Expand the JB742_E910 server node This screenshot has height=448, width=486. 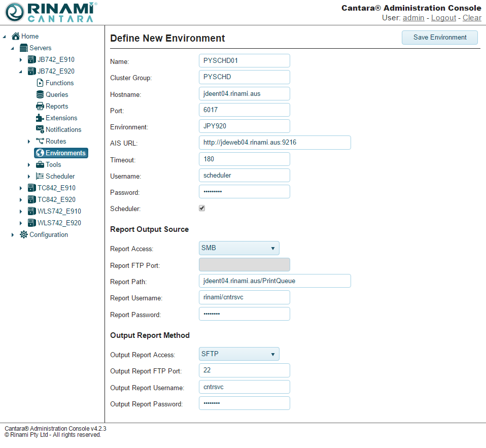[21, 60]
